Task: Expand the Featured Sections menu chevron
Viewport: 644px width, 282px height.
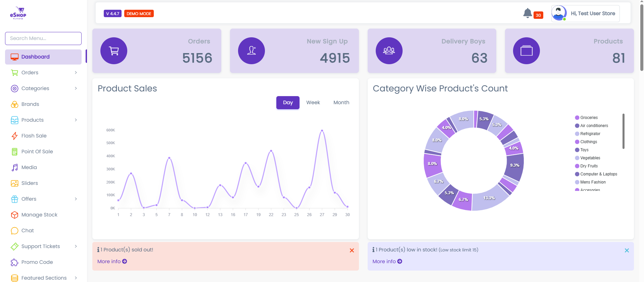Action: click(76, 278)
